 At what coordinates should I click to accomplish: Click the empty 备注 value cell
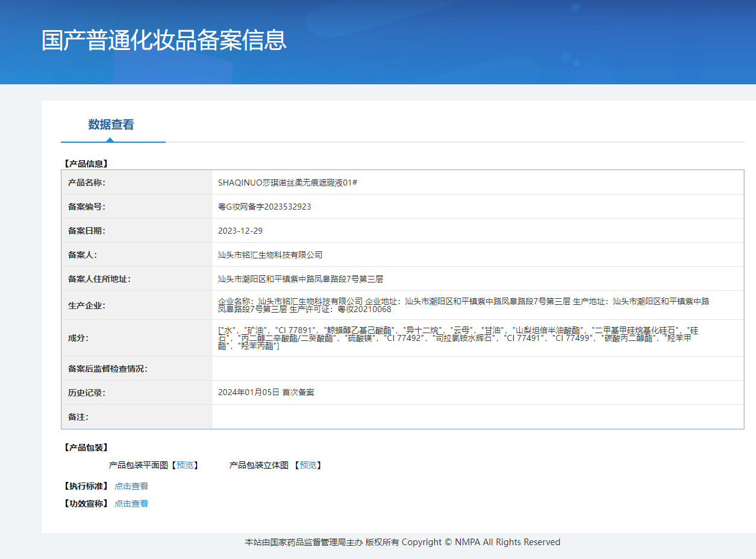pyautogui.click(x=477, y=417)
